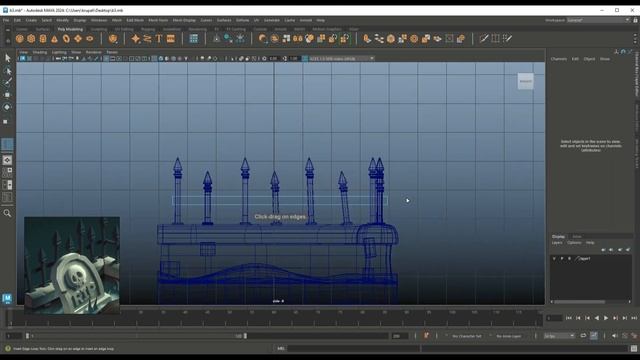Click the play backwards button

click(x=597, y=318)
